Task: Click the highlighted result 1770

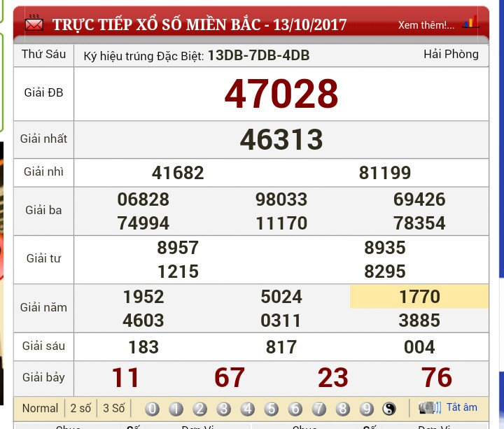Action: [419, 297]
